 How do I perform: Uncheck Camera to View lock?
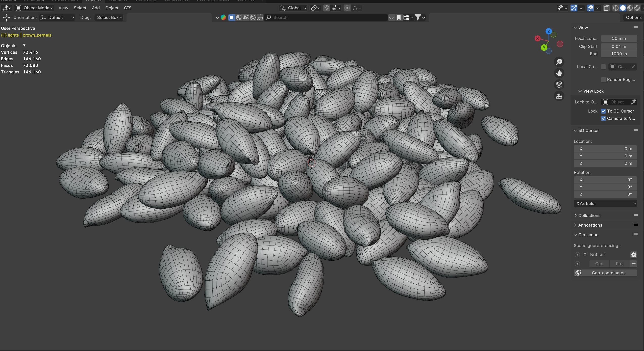pyautogui.click(x=603, y=118)
